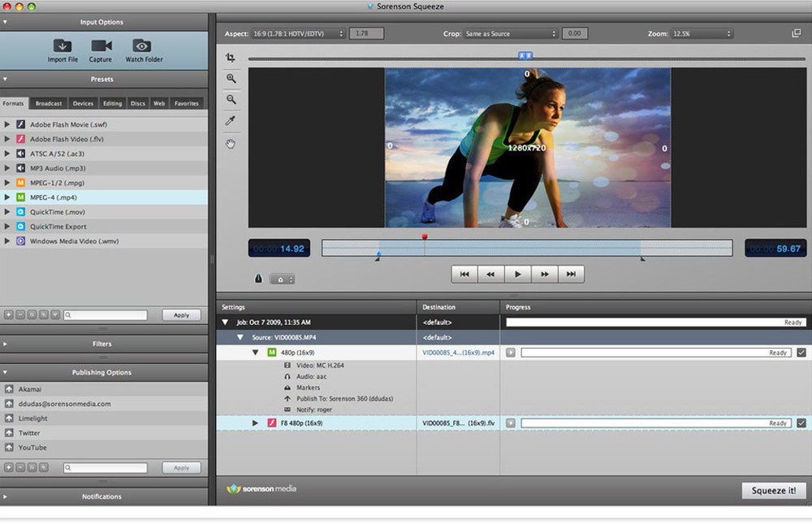Collapse the 480p (16x9) output details

pyautogui.click(x=255, y=353)
